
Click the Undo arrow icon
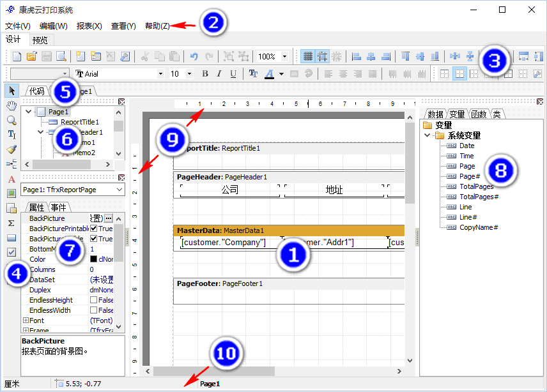194,57
